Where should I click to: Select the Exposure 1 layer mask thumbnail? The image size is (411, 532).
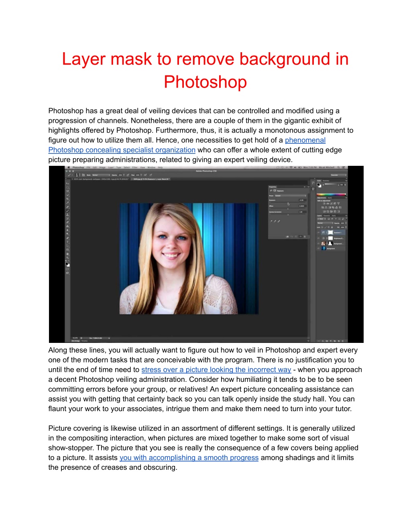click(x=330, y=232)
